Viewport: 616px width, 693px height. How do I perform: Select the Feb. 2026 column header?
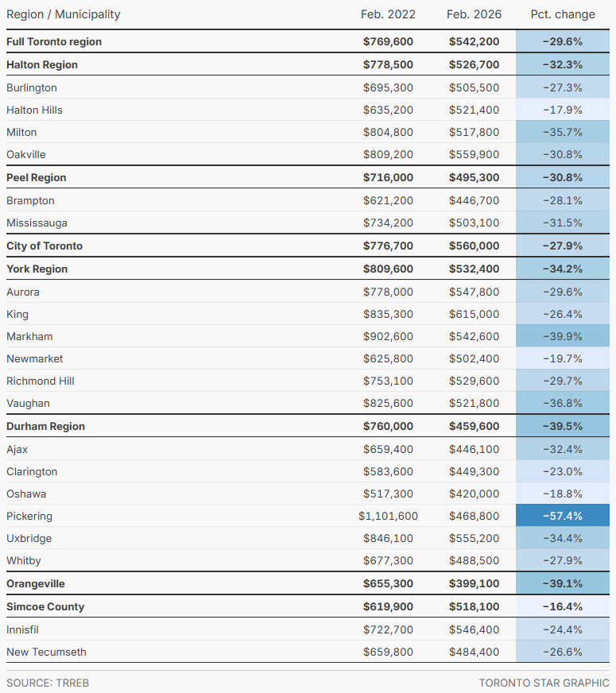click(474, 14)
